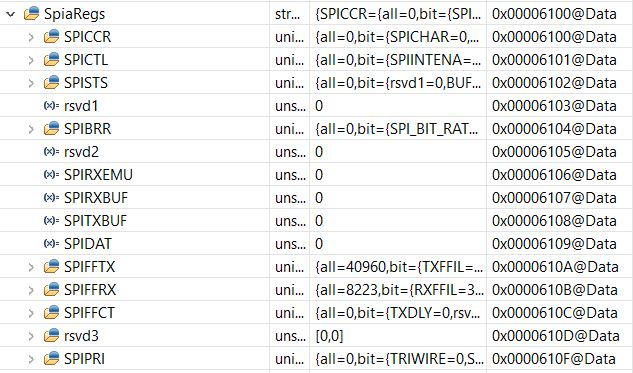Click the SpiaRegs structure icon
The width and height of the screenshot is (633, 373).
[31, 14]
